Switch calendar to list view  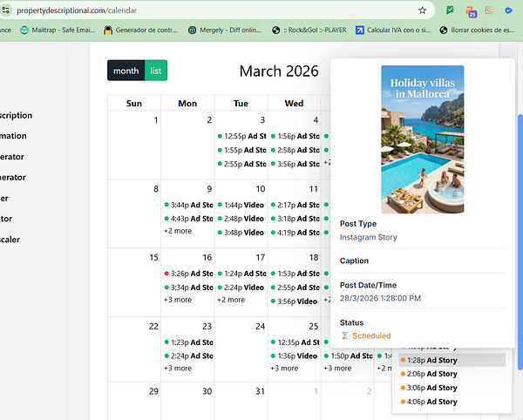coord(156,71)
